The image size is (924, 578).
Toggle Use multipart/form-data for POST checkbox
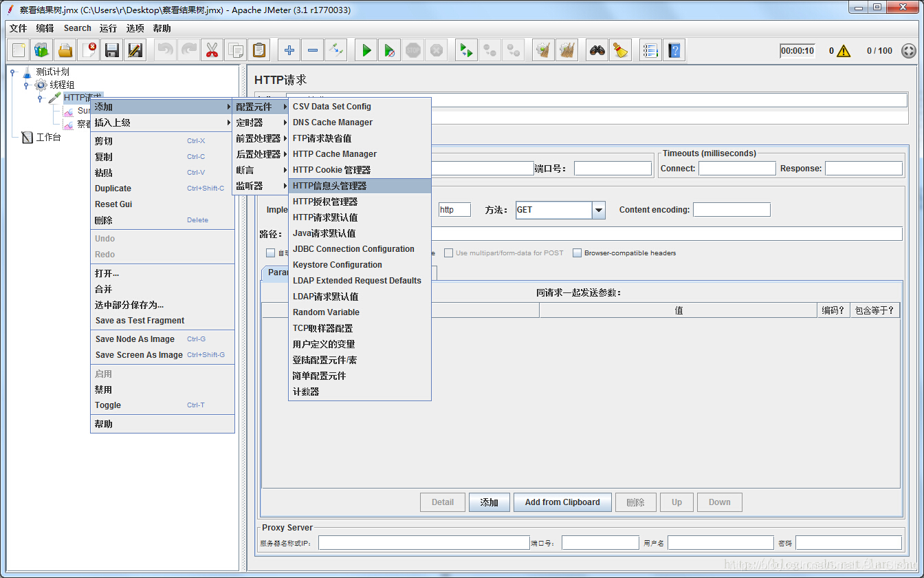(448, 253)
